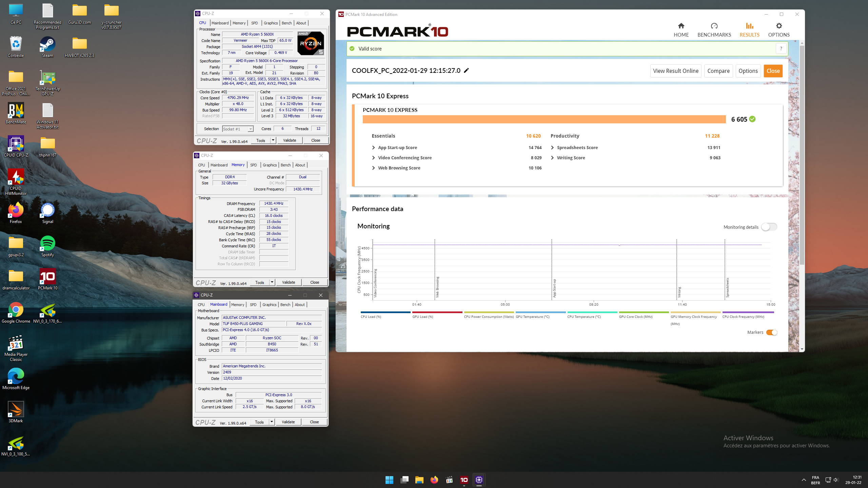Image resolution: width=868 pixels, height=488 pixels.
Task: Click the valid score help question mark
Action: coord(781,48)
